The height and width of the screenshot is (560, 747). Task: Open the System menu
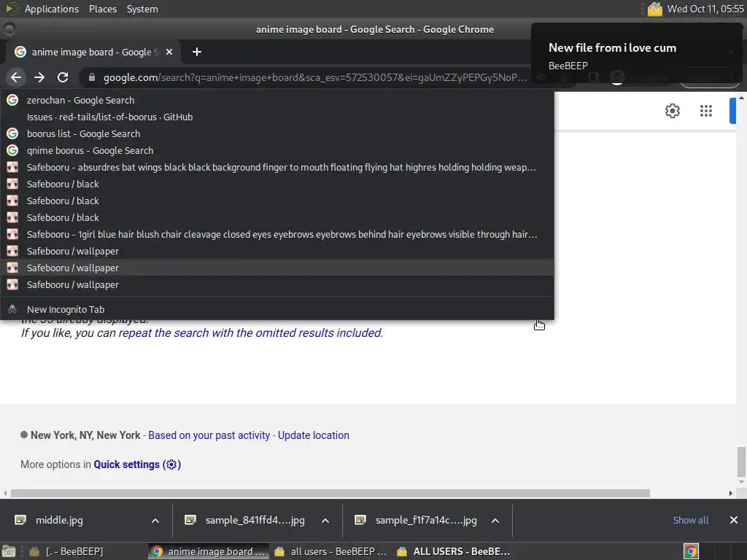142,9
